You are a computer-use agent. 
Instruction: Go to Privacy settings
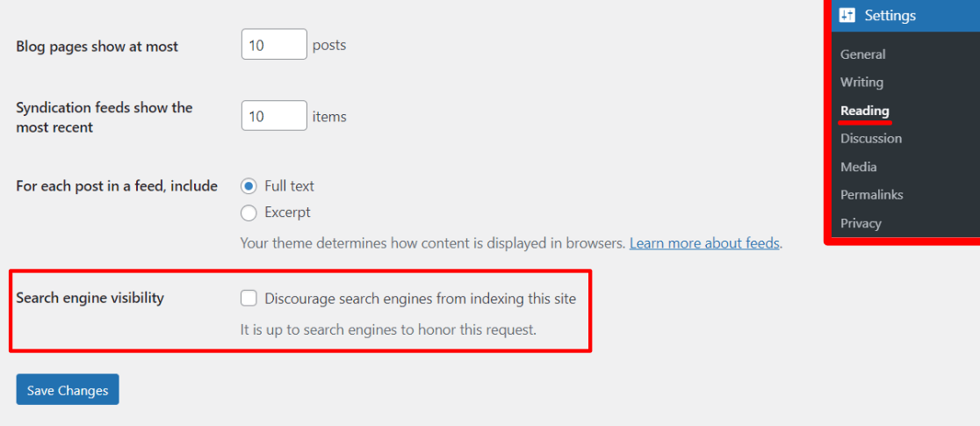pos(861,223)
